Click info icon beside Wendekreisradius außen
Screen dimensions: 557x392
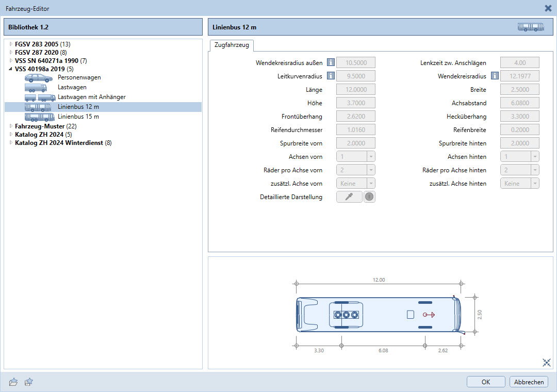coord(331,63)
